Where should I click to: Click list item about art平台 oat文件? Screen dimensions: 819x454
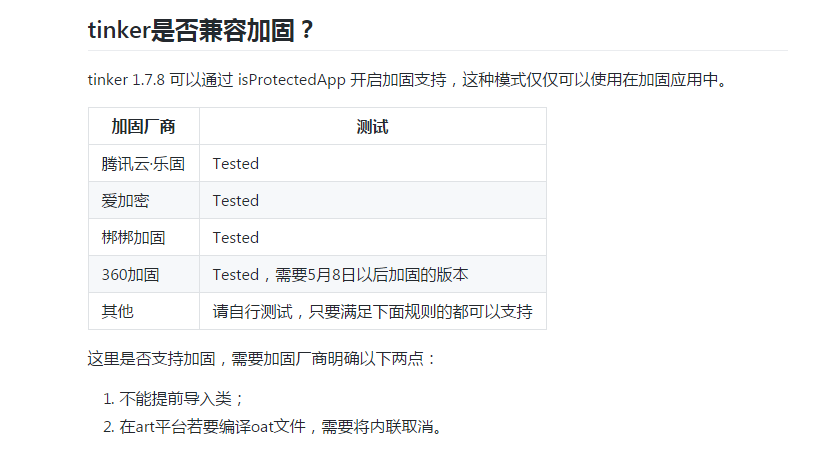(273, 427)
